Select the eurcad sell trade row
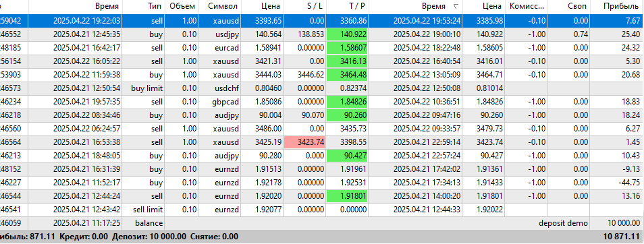 coord(322,48)
